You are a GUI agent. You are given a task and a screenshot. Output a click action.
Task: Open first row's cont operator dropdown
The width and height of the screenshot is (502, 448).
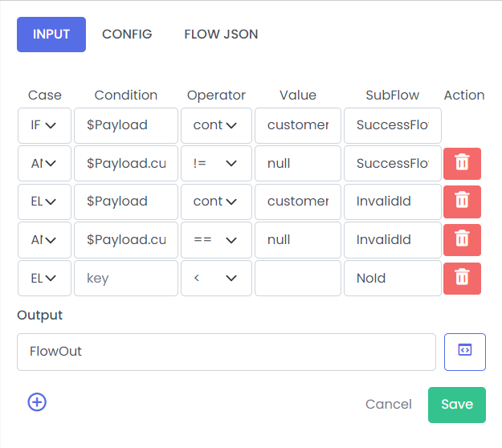[216, 125]
